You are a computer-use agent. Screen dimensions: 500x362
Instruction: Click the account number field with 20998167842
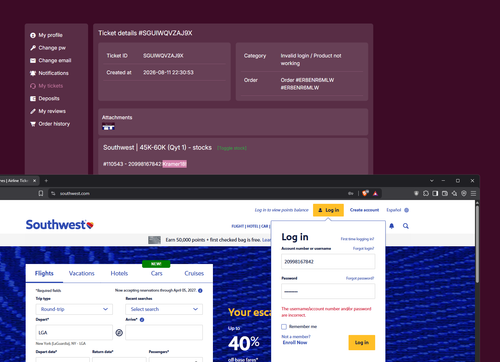click(x=328, y=262)
